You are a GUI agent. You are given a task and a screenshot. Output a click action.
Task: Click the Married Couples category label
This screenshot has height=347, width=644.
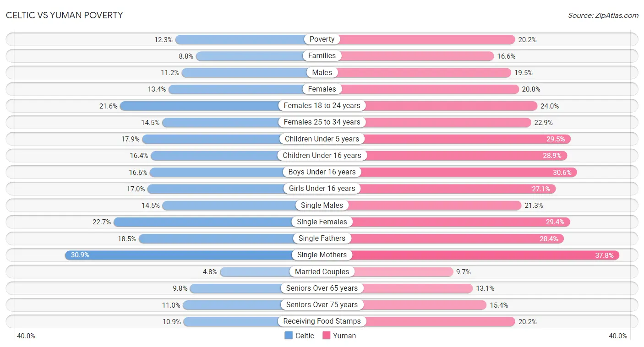coord(322,271)
